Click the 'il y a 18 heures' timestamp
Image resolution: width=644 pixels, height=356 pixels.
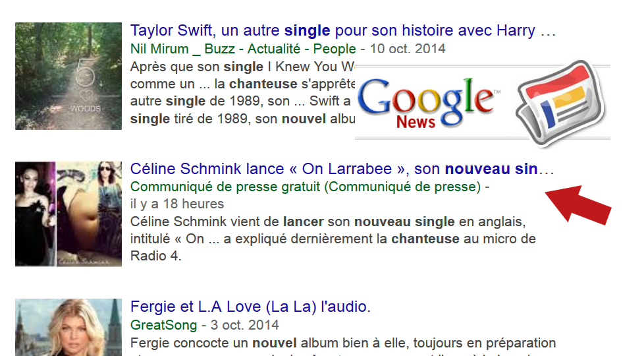(177, 204)
